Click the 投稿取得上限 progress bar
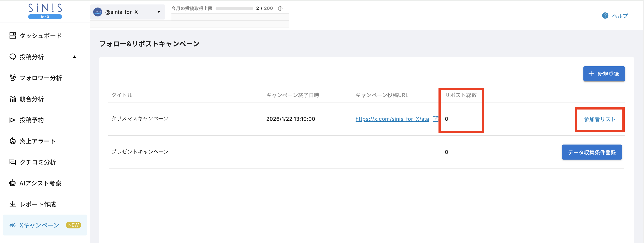 tap(234, 8)
